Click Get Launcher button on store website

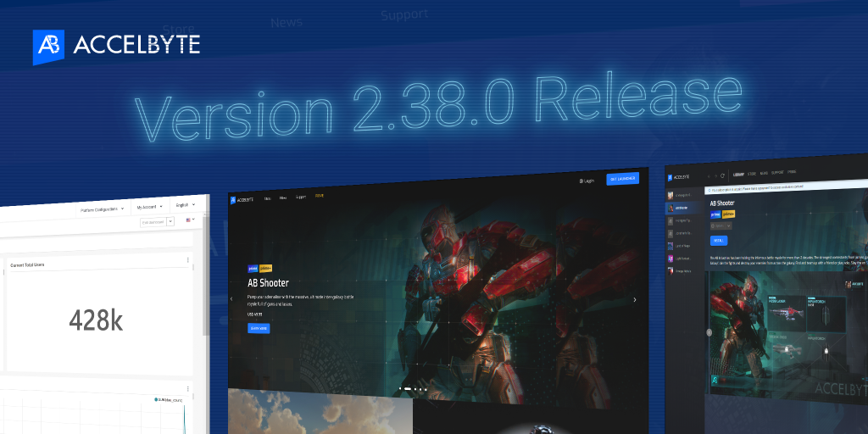click(622, 178)
